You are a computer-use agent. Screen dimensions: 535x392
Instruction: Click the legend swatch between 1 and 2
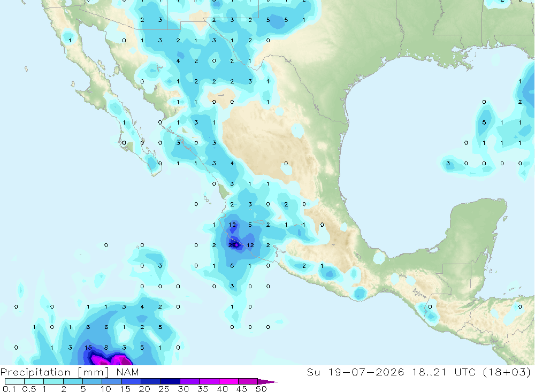pos(53,381)
